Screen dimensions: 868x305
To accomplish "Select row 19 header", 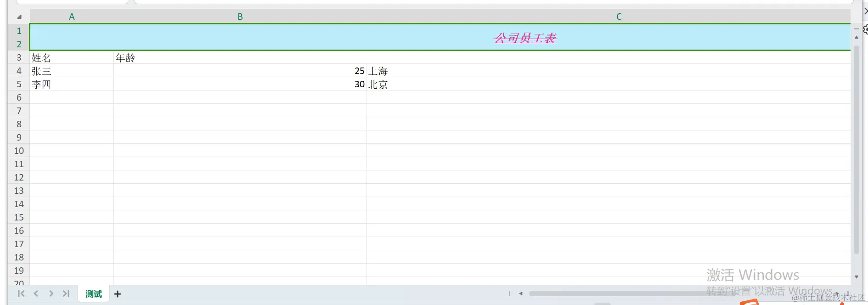I will pos(19,271).
